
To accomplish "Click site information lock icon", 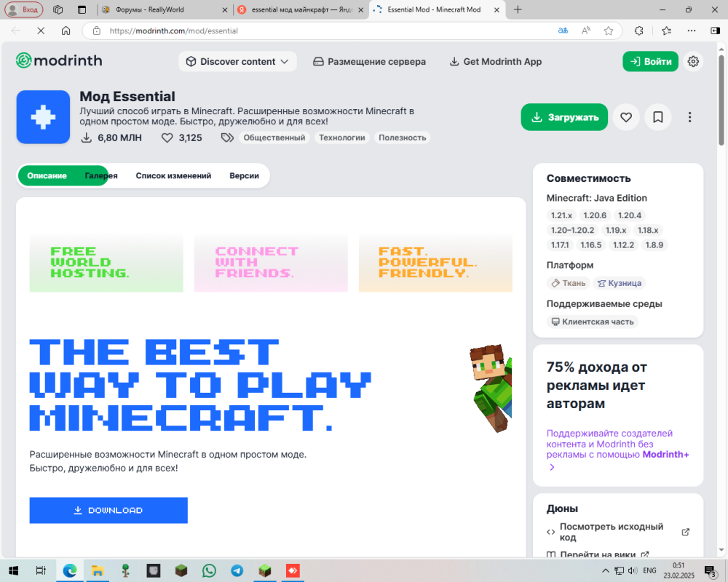I will (97, 31).
